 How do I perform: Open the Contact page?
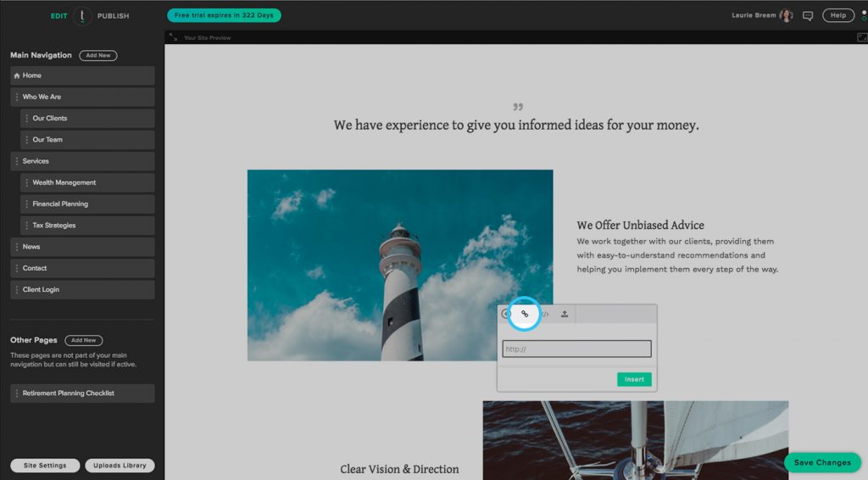tap(82, 268)
